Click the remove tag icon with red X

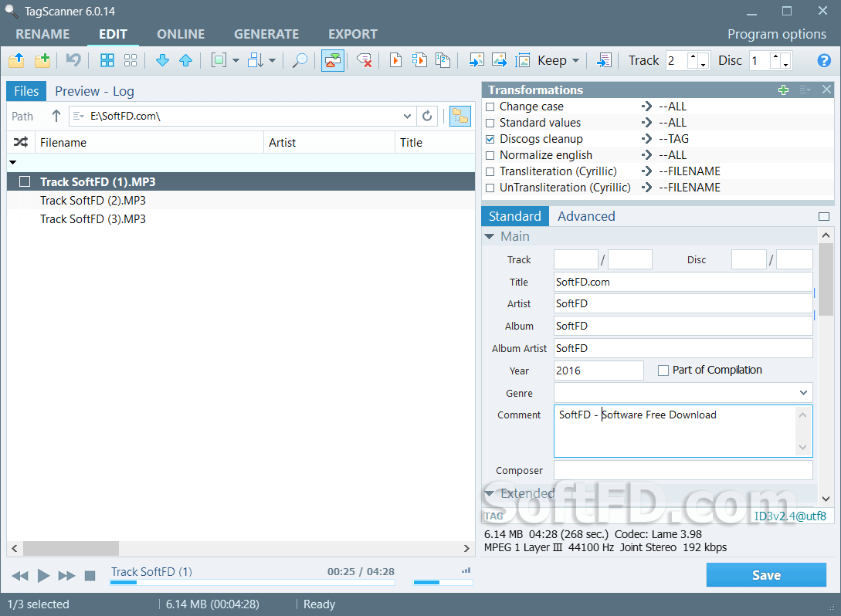pos(365,60)
